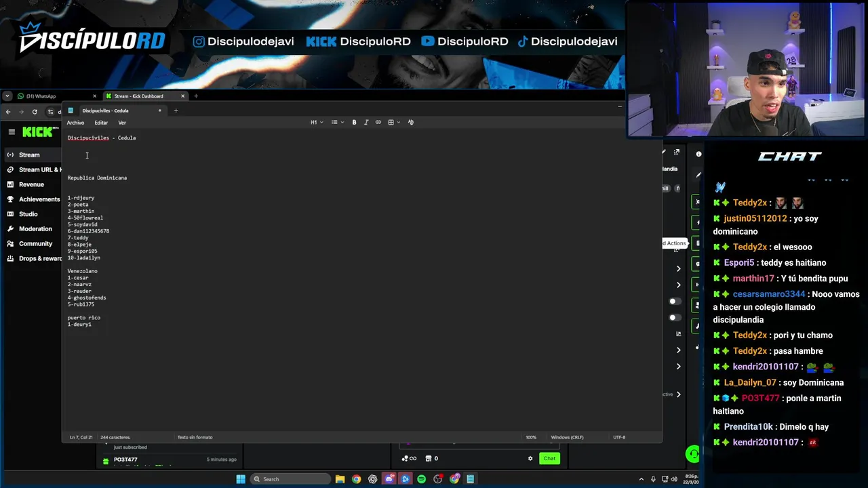Click the taskbar Search box

pos(290,479)
